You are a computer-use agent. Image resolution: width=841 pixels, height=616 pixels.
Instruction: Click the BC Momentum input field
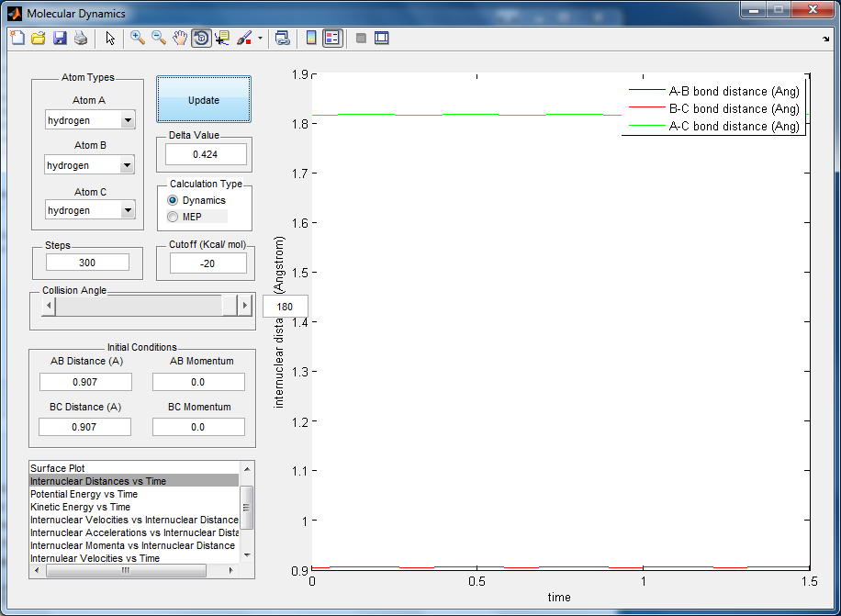click(x=198, y=427)
